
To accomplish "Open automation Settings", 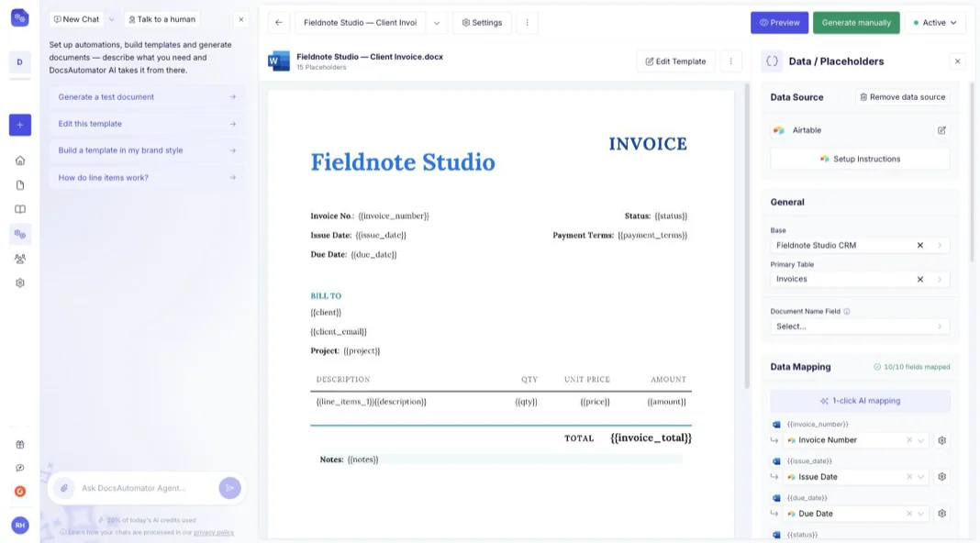I will [x=482, y=23].
